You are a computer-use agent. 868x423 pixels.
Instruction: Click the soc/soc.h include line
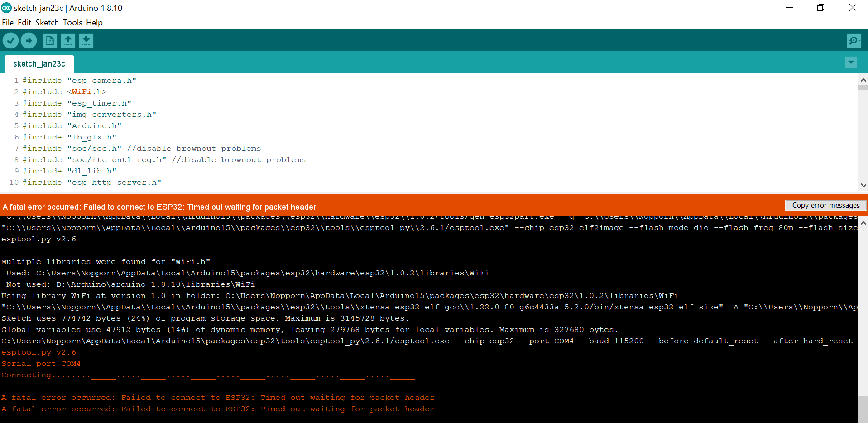tap(142, 149)
